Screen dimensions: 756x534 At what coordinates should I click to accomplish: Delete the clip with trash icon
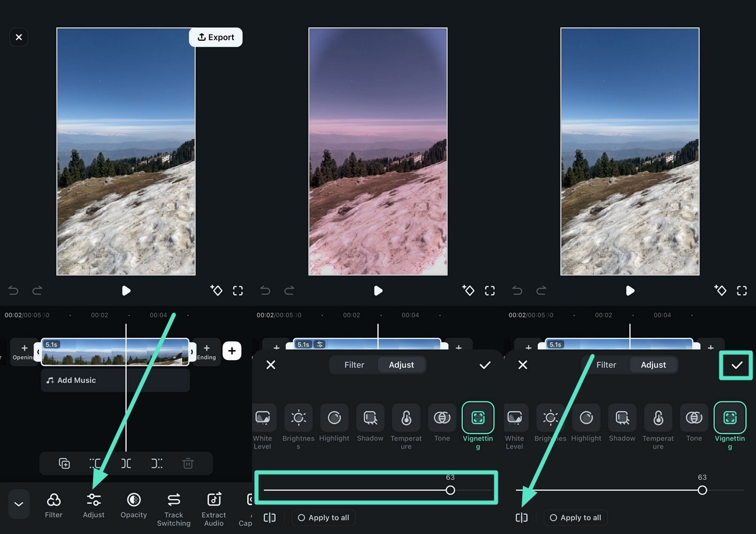coord(188,464)
